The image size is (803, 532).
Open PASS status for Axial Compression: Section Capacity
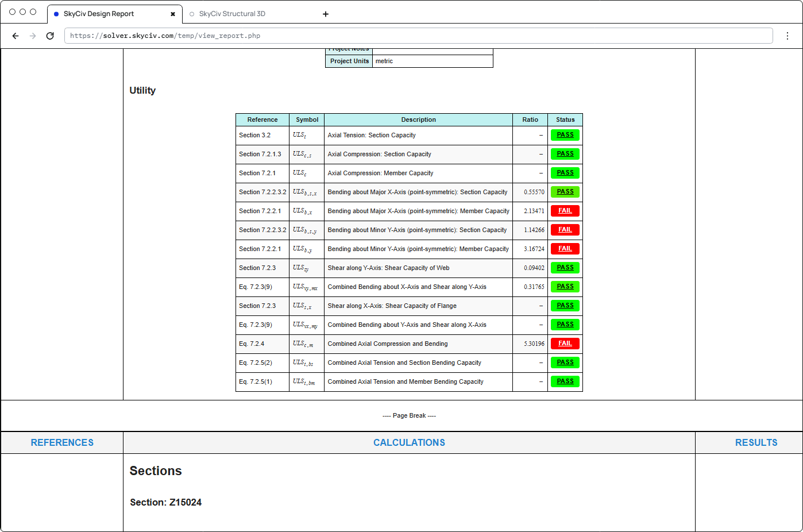point(565,154)
